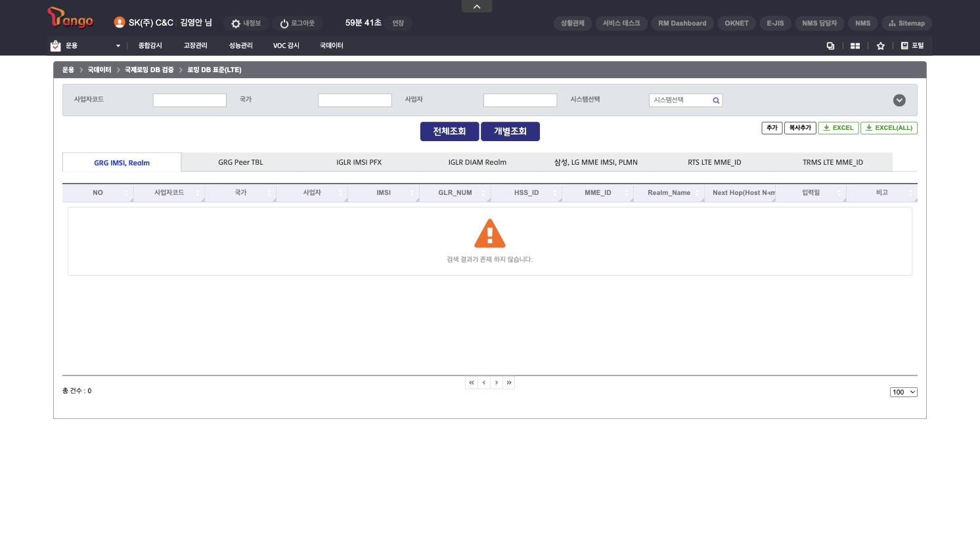Focus the 사업자코드 search input field
980x533 pixels.
click(190, 100)
